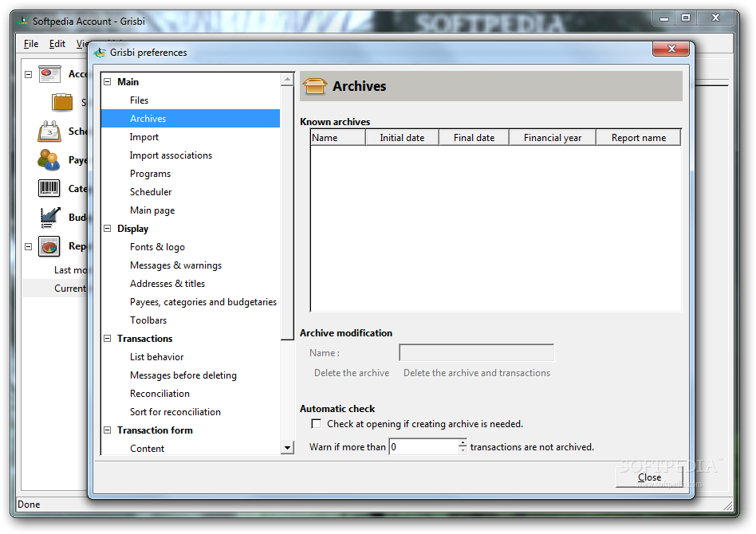Select Content under Transaction form

[147, 448]
